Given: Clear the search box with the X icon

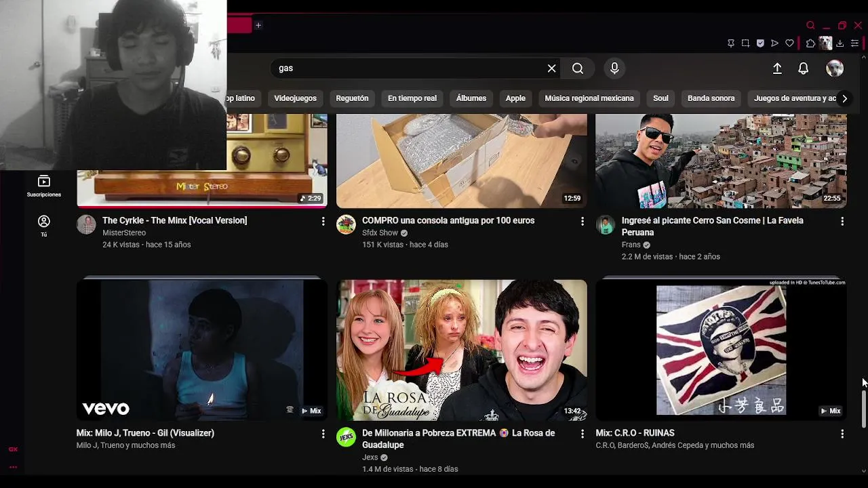Looking at the screenshot, I should pos(551,68).
